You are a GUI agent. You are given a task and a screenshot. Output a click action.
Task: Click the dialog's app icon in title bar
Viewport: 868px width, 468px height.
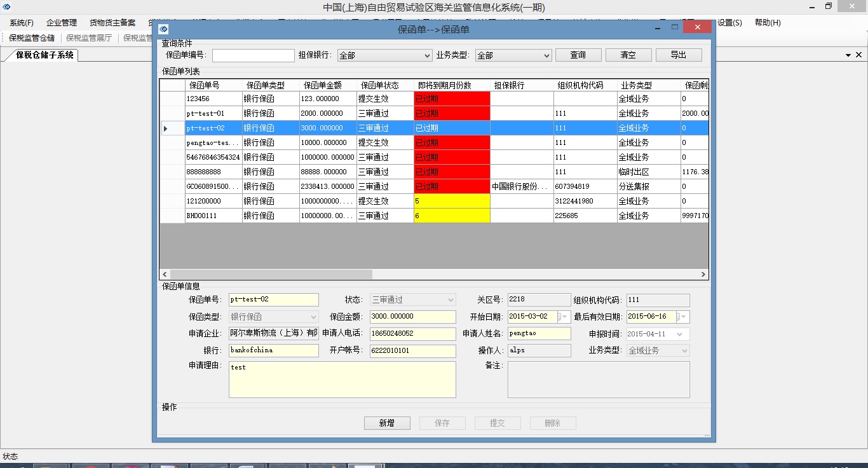pyautogui.click(x=163, y=29)
